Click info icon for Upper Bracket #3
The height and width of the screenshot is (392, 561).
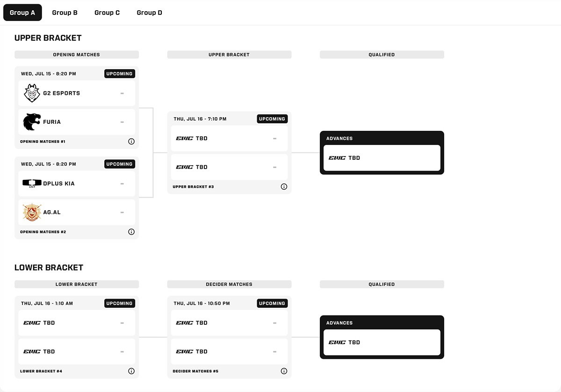coord(284,187)
